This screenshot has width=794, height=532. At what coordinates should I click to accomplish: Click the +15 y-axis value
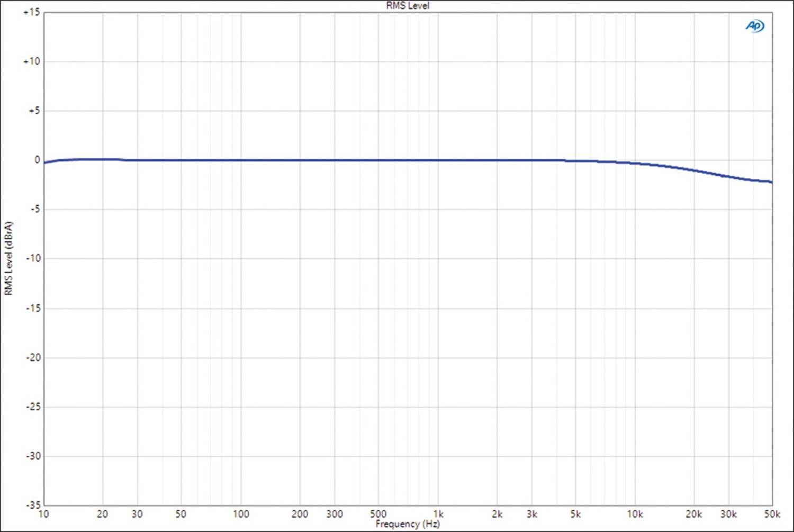pos(32,12)
